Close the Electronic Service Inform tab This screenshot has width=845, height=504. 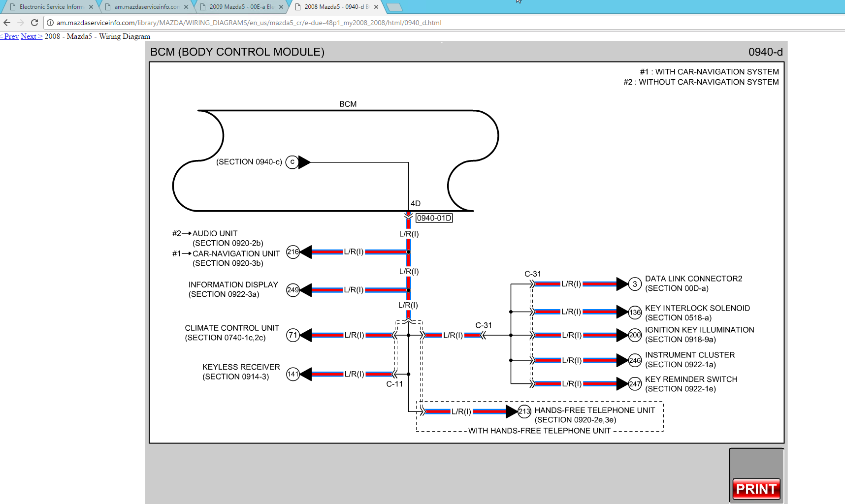coord(91,7)
